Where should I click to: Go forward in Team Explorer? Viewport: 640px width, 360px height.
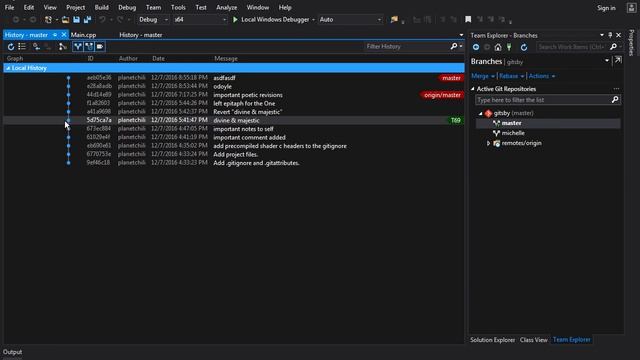tap(487, 47)
